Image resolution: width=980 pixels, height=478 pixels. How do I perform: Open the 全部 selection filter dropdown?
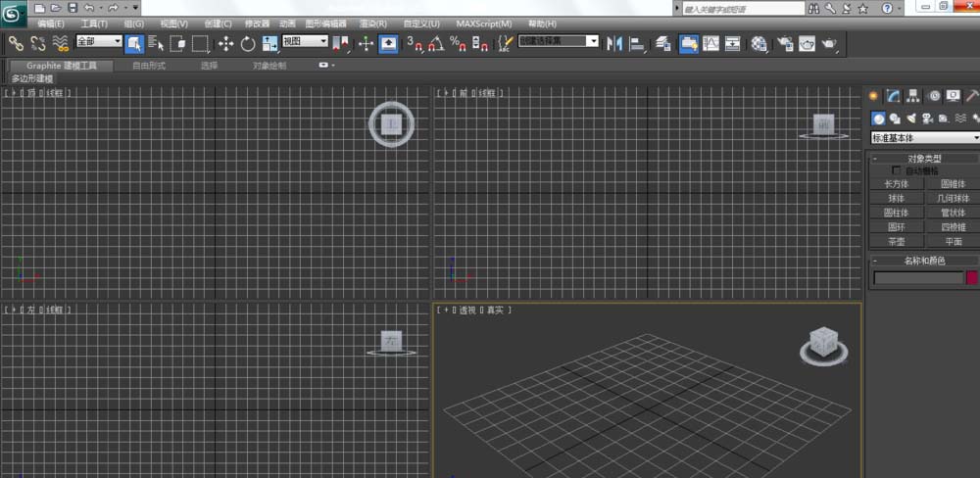98,42
